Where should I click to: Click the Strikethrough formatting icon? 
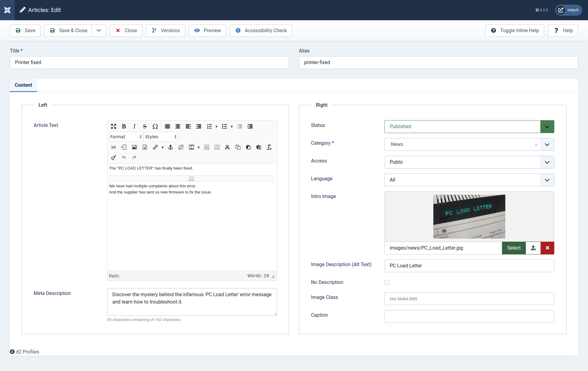click(x=145, y=126)
